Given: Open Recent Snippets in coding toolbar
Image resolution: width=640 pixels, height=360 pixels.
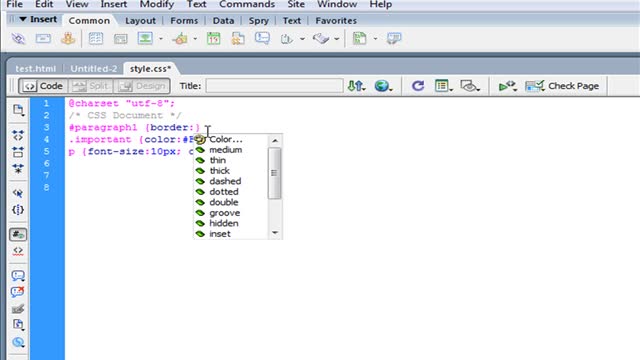Looking at the screenshot, I should pyautogui.click(x=18, y=325).
